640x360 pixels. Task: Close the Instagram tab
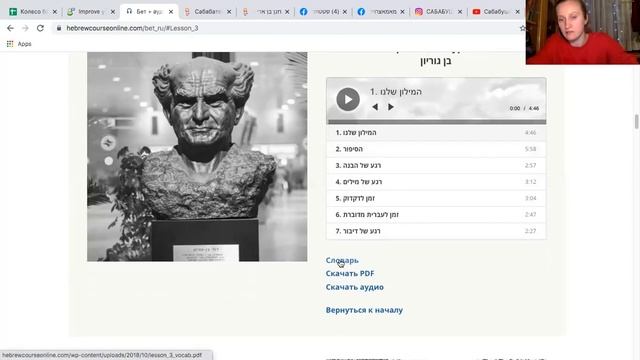[x=460, y=12]
